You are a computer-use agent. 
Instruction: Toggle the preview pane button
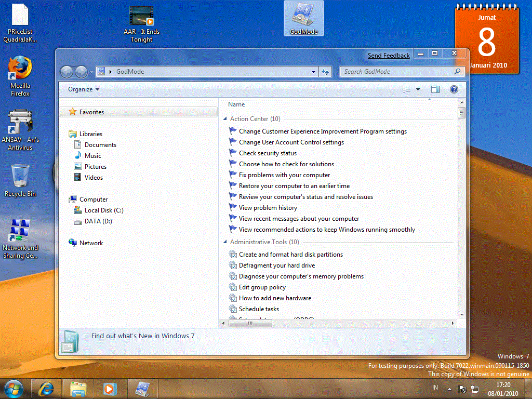point(435,89)
